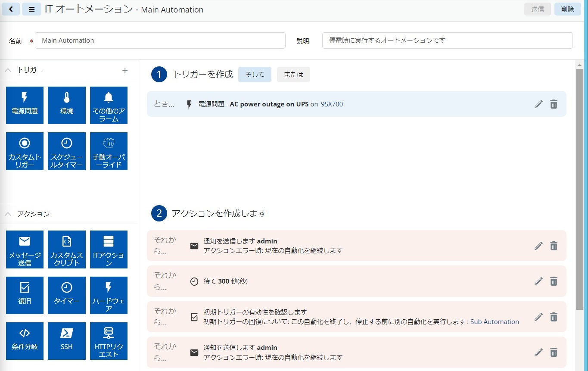Screen dimensions: 588x371
Task: Collapse the アクション panel section
Action: [8, 214]
